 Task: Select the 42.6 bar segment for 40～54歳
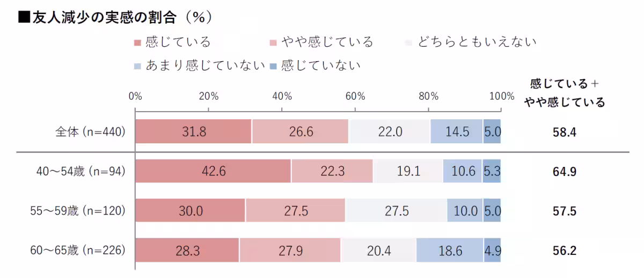click(x=213, y=171)
